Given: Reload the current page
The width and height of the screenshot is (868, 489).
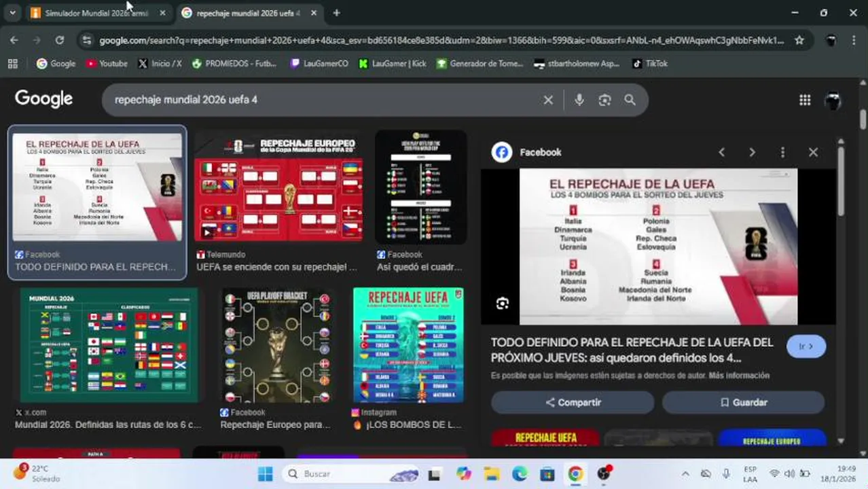Looking at the screenshot, I should pyautogui.click(x=60, y=40).
